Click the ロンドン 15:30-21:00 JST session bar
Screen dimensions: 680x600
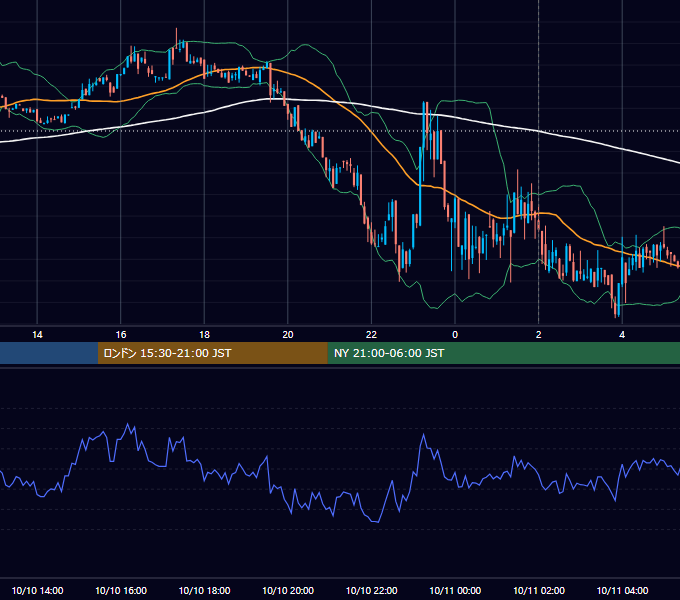point(212,353)
